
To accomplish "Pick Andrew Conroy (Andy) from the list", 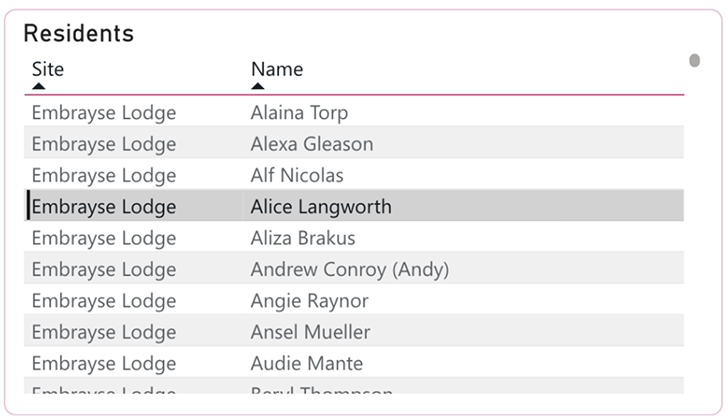I will click(349, 270).
